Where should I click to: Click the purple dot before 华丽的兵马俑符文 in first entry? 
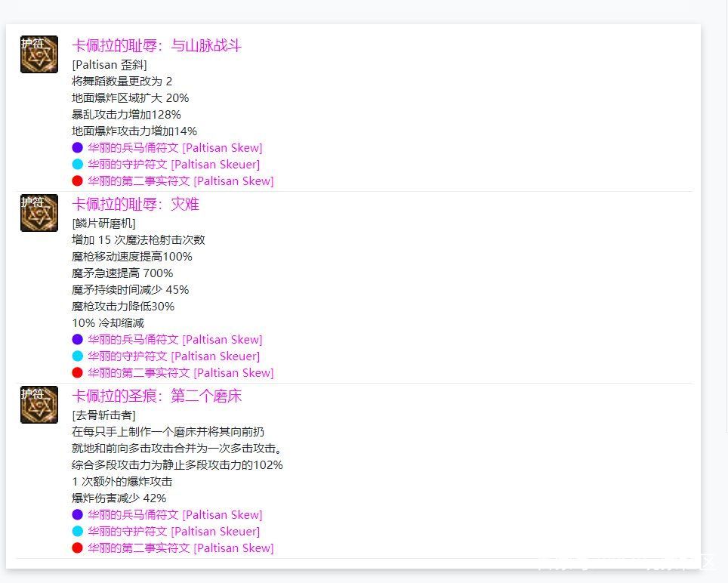78,147
